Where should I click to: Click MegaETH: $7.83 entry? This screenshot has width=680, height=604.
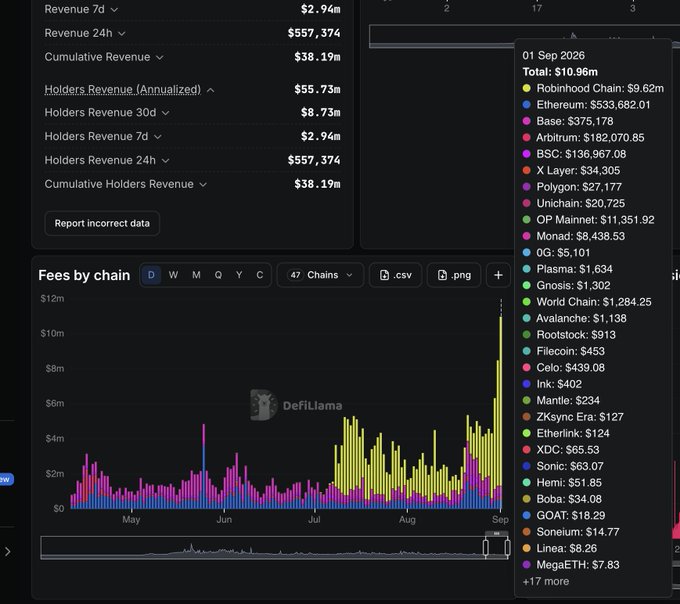[x=571, y=565]
